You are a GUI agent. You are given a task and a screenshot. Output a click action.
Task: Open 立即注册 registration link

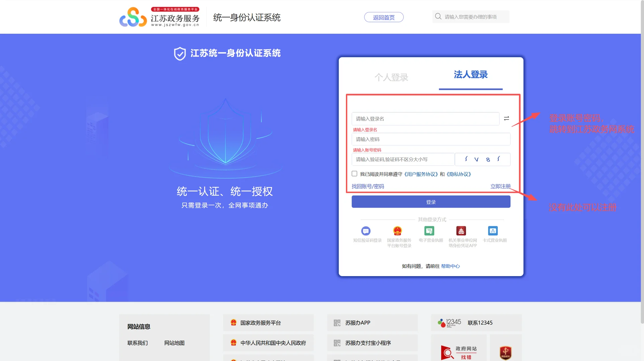500,186
